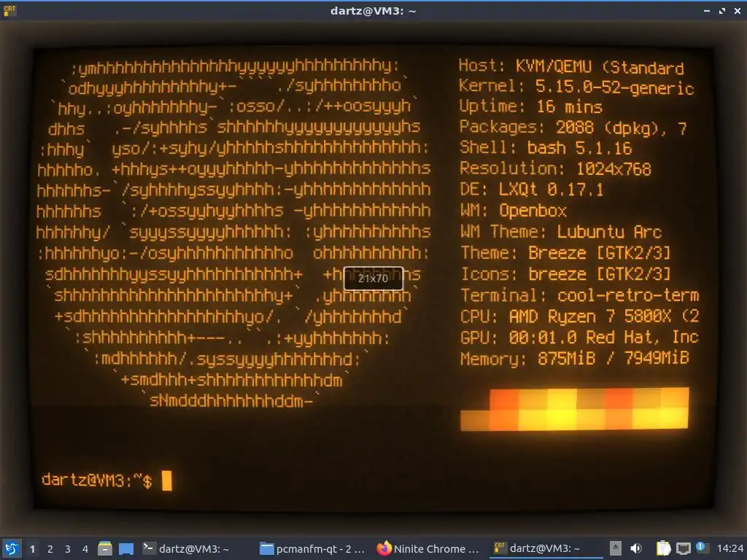Click the 'CPU: AMD Ryzen 7 5800X' line
Screen dimensions: 747x560
[580, 316]
